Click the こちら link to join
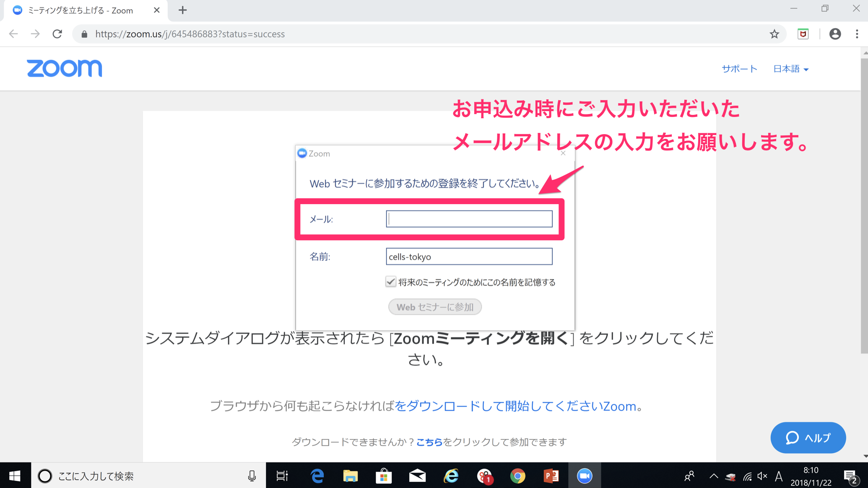This screenshot has height=488, width=868. point(429,442)
